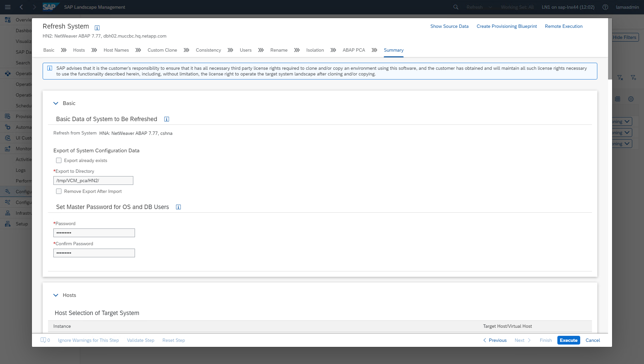Image resolution: width=644 pixels, height=364 pixels.
Task: Open third provisioning dropdown behind dialog
Action: 627,144
